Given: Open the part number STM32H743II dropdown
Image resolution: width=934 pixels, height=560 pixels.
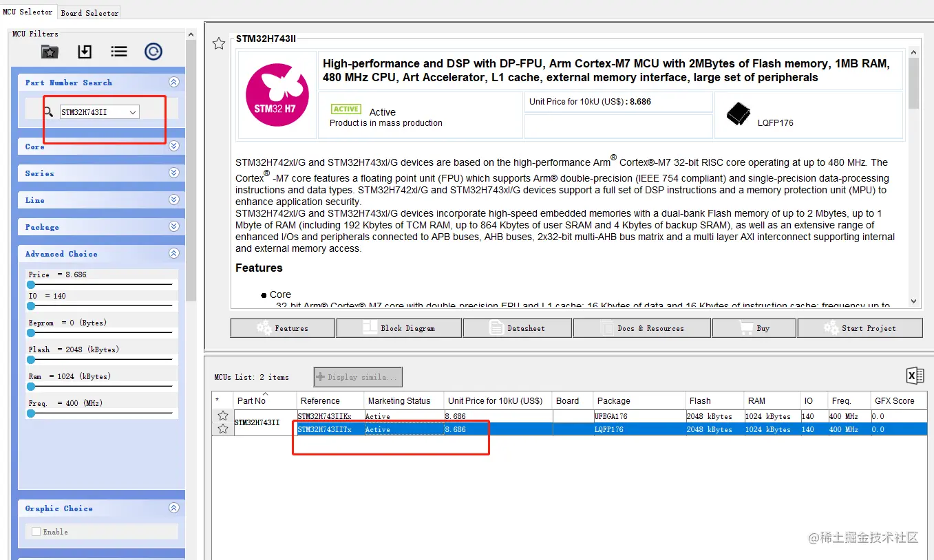Looking at the screenshot, I should click(133, 112).
